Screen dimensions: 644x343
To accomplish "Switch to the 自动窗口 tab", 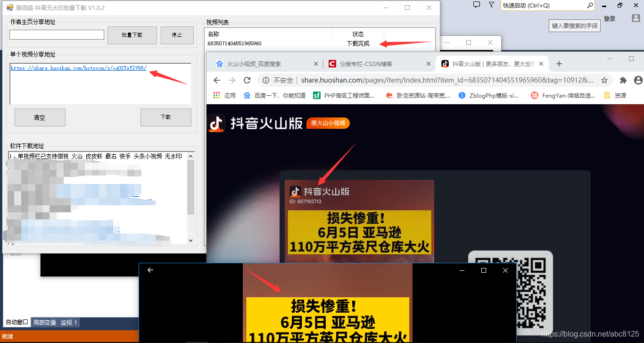I will [17, 323].
